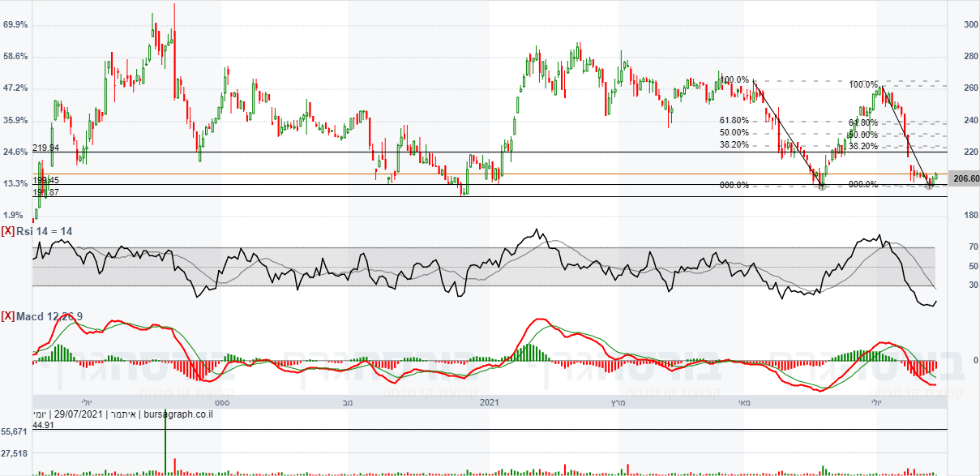980x476 pixels.
Task: Click the 27,518 volume axis label
Action: pos(16,454)
